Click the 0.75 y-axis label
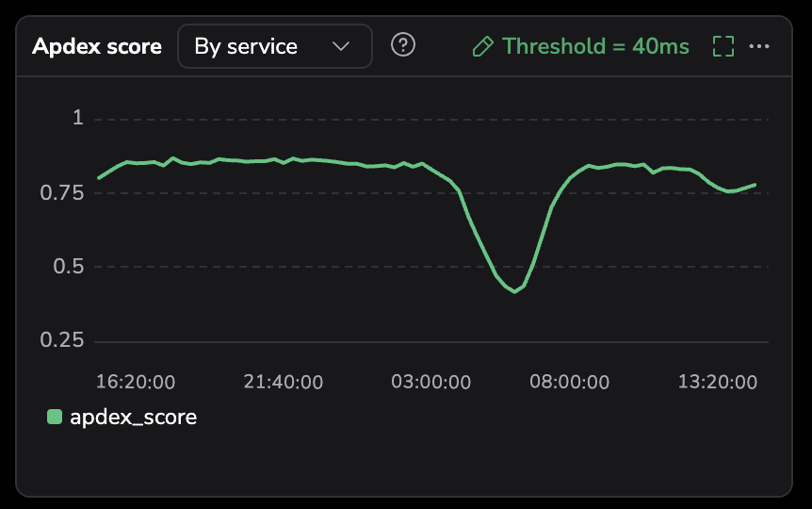 point(62,192)
